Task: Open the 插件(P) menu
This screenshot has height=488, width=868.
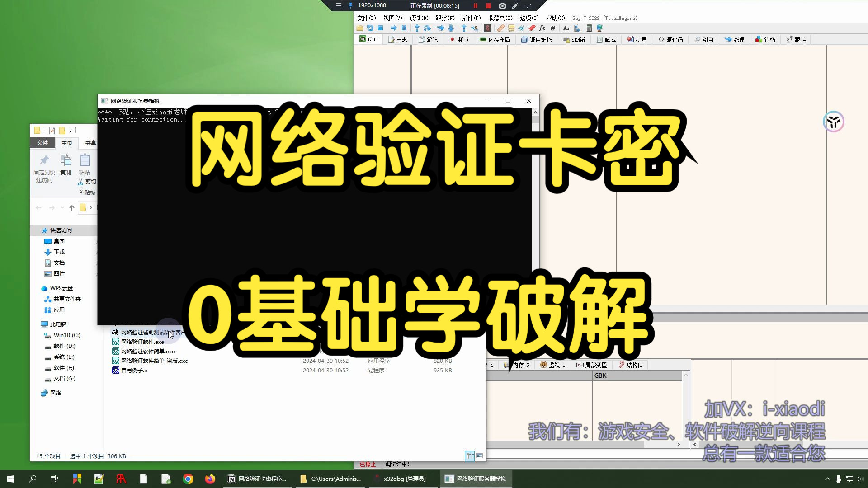Action: pos(472,18)
